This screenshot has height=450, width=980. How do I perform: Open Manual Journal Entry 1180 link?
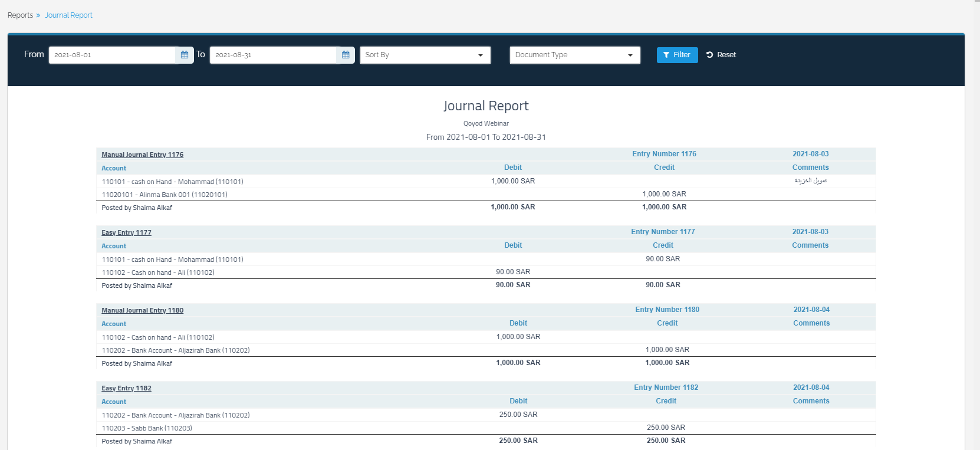pyautogui.click(x=142, y=310)
